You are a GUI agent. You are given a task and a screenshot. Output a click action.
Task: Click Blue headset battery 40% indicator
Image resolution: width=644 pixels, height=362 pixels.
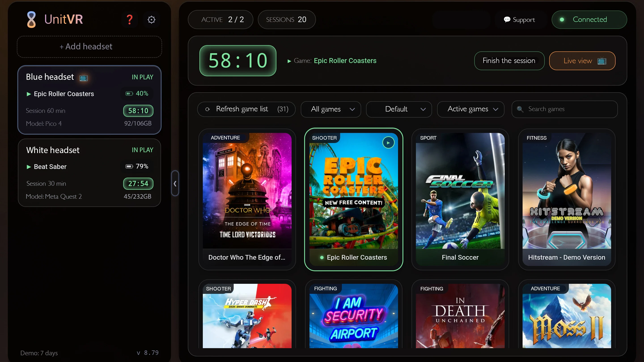pyautogui.click(x=137, y=93)
